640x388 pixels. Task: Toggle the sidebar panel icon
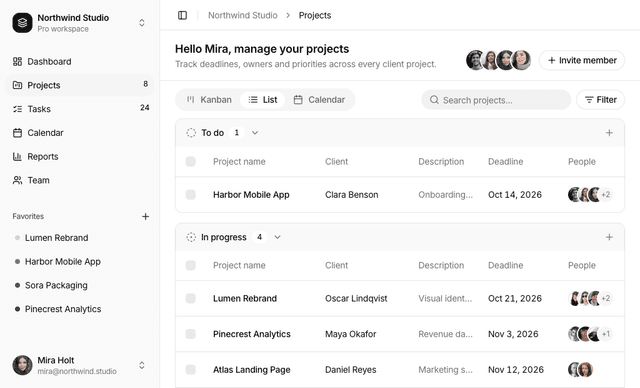pyautogui.click(x=182, y=16)
